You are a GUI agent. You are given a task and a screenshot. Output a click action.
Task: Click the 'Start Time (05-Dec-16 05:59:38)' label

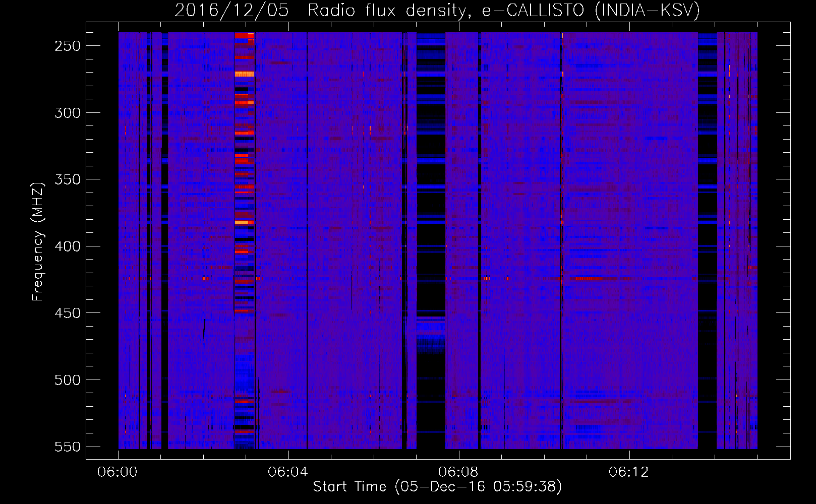(x=437, y=487)
